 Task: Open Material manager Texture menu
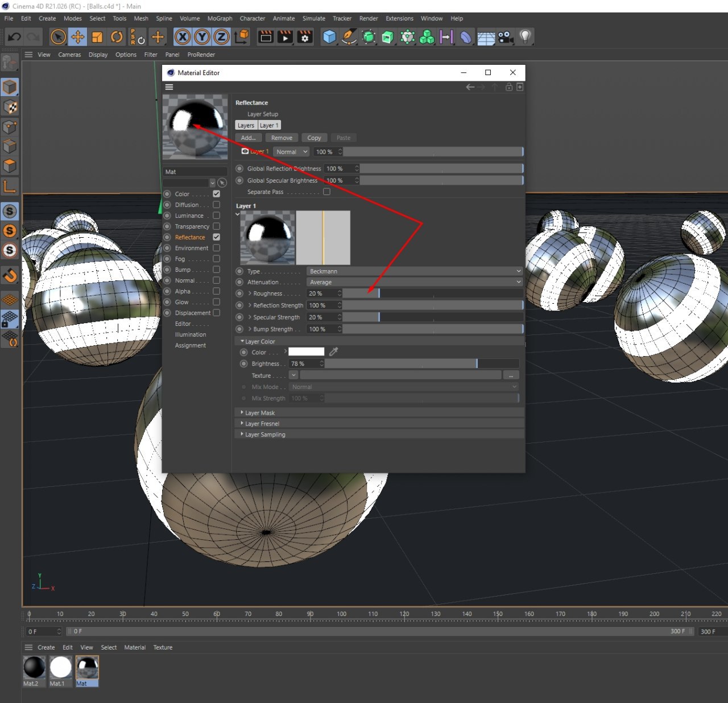coord(163,647)
